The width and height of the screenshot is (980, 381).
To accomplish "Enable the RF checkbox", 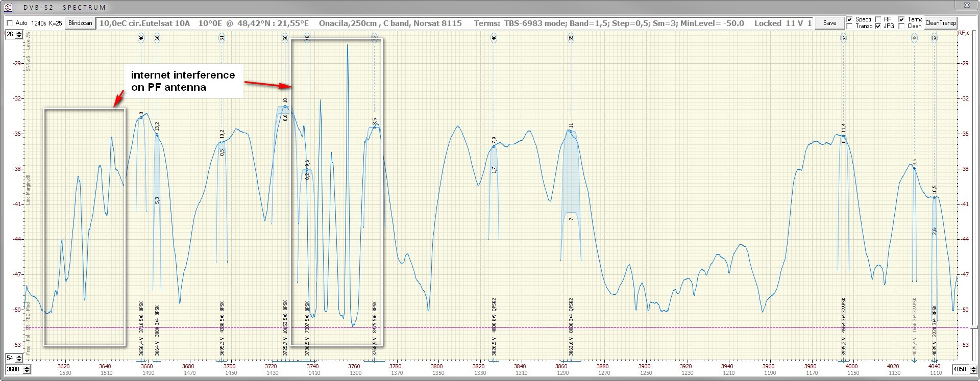I will (878, 19).
